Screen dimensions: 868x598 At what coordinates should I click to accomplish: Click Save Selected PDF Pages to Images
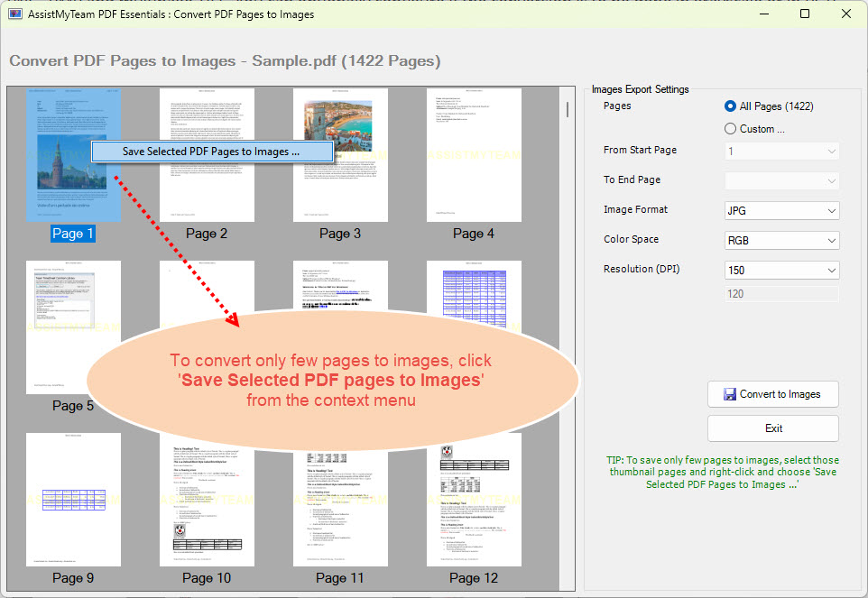pyautogui.click(x=211, y=152)
